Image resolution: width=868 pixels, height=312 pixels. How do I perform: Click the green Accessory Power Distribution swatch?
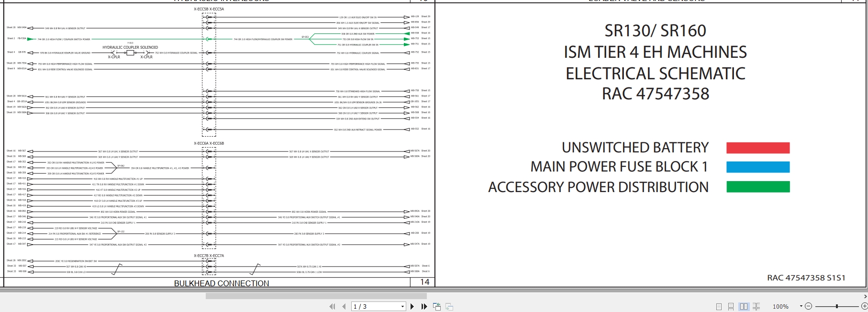757,187
